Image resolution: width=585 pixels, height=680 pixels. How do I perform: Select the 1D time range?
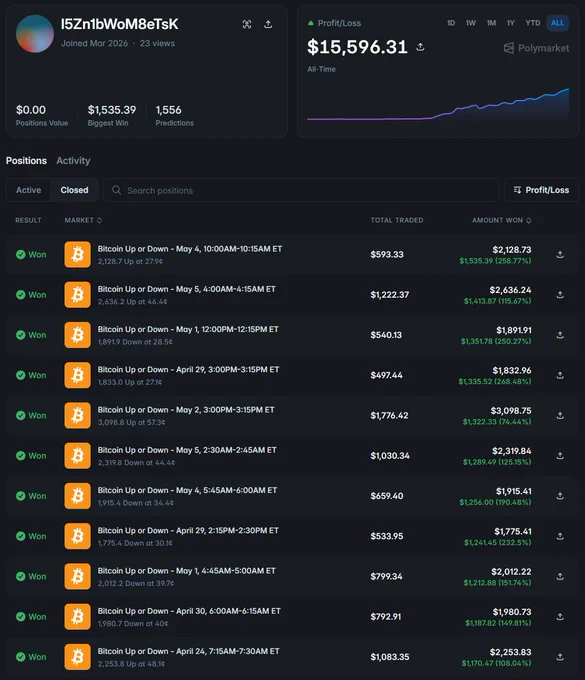(x=451, y=23)
